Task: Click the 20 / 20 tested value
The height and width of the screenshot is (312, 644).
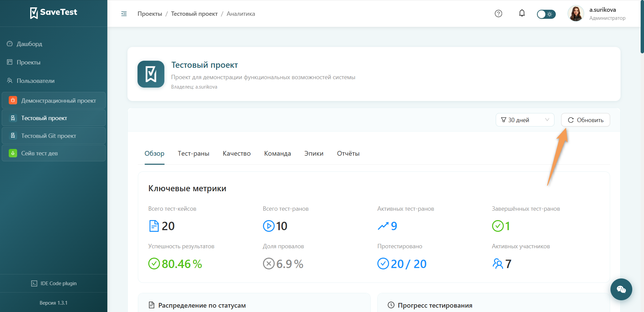Action: 409,264
